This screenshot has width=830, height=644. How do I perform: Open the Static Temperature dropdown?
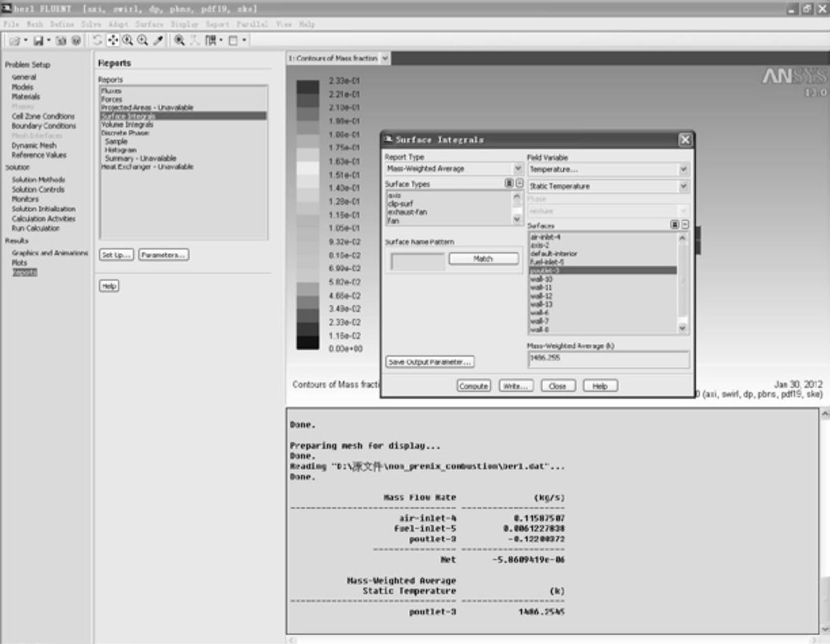[x=684, y=186]
